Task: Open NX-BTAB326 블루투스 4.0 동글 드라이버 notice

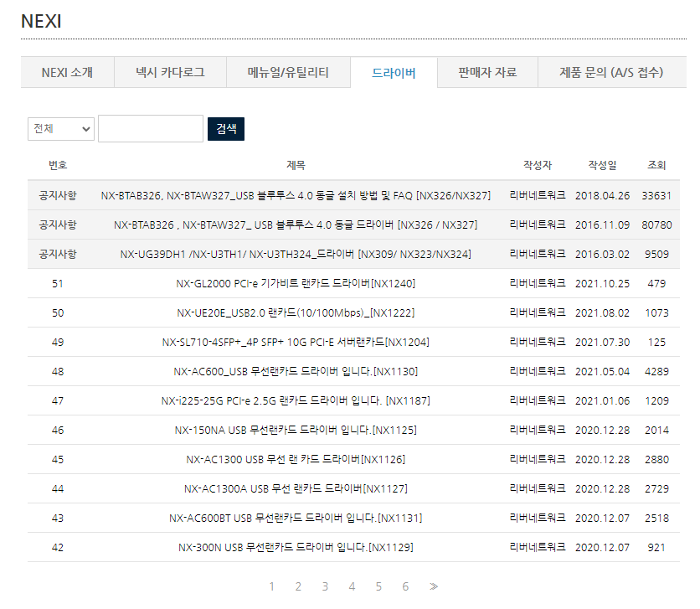Action: point(296,225)
